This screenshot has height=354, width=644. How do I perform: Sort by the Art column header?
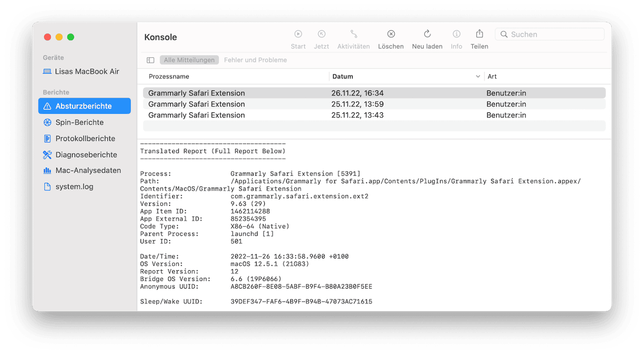pos(492,76)
